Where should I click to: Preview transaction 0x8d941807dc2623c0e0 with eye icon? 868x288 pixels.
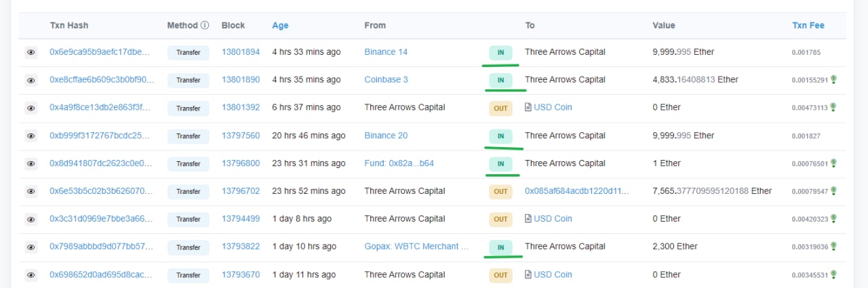click(31, 164)
